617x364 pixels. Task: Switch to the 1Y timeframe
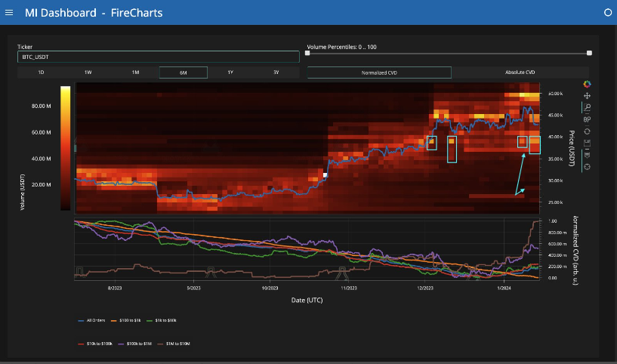tap(230, 72)
